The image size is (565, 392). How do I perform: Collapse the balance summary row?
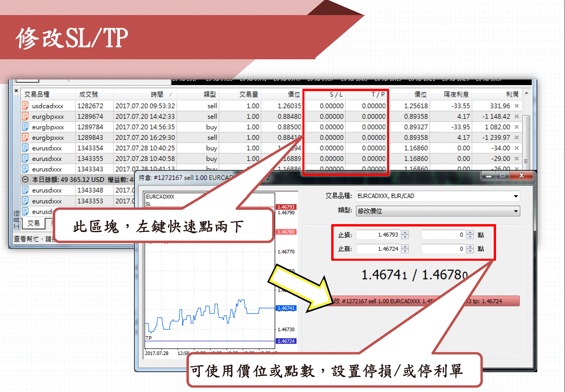[25, 180]
